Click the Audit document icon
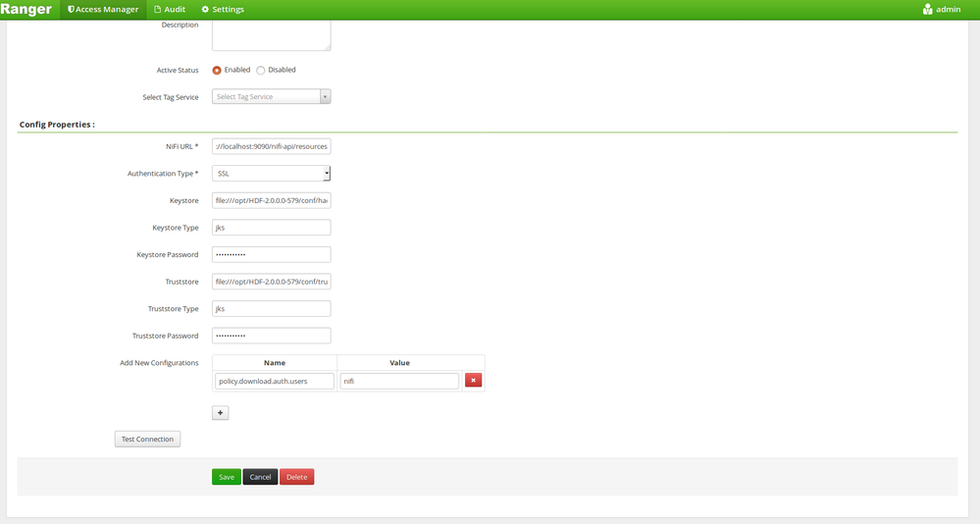 [158, 10]
